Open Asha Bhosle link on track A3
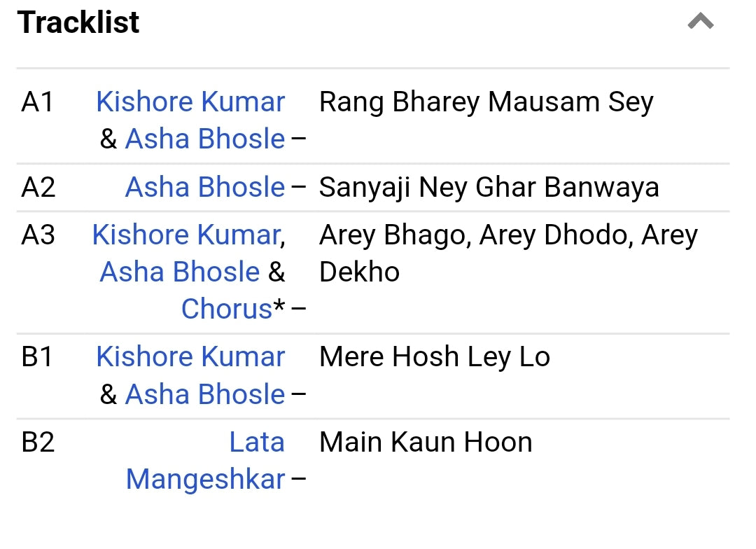Screen dimensions: 756x549 pos(180,272)
